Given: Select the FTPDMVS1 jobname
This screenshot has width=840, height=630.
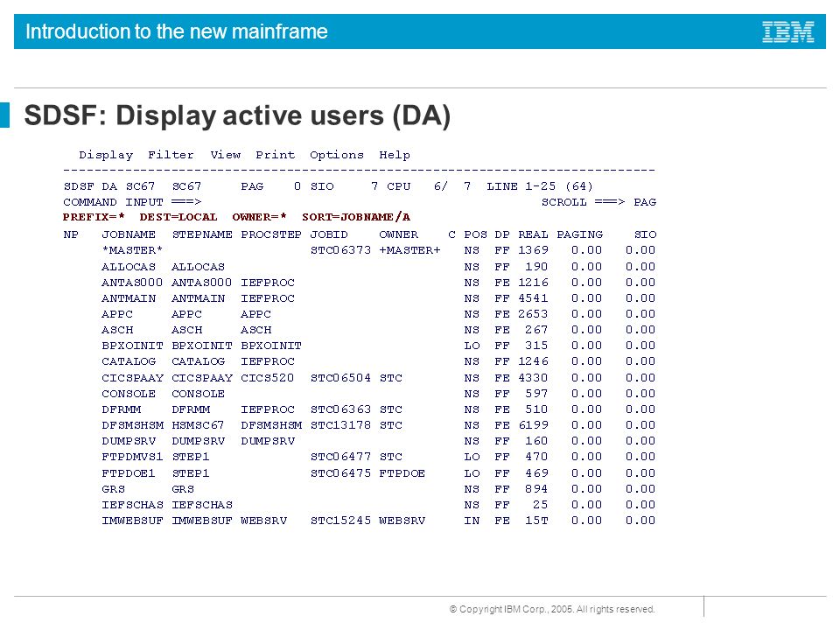Looking at the screenshot, I should 132,457.
